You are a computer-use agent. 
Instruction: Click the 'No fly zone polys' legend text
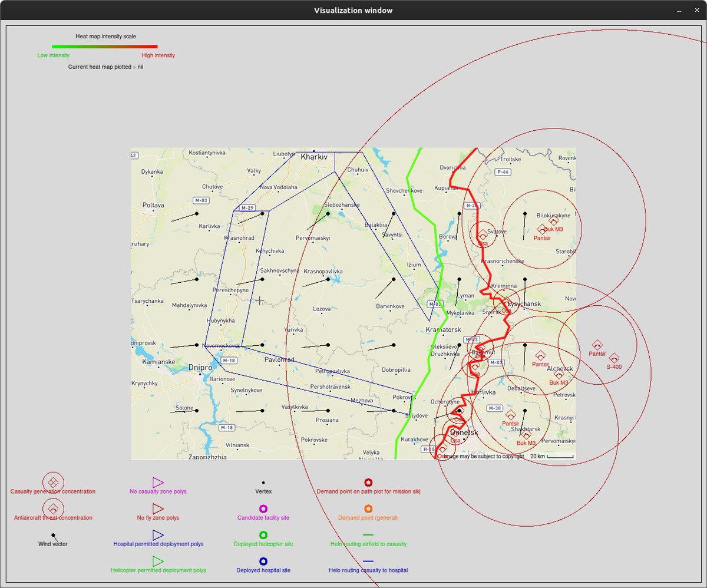click(158, 518)
